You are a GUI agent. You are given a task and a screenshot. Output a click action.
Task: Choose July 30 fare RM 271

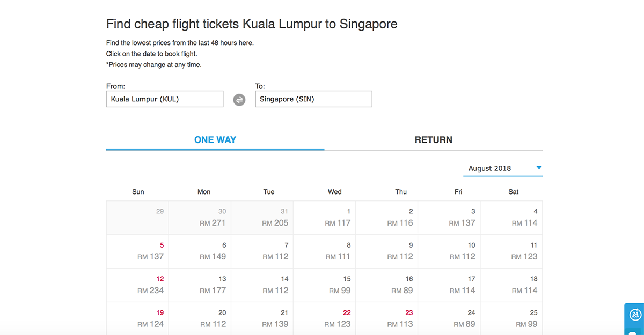point(200,218)
